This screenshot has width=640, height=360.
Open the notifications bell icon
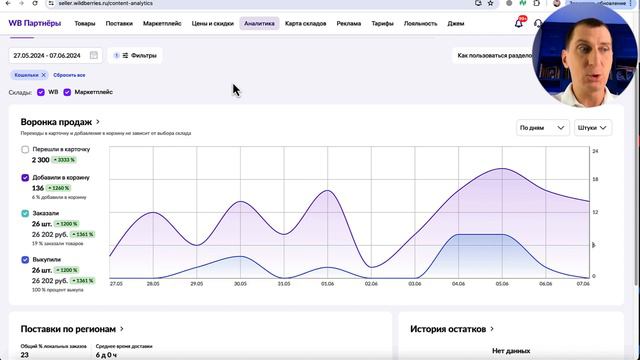coord(518,24)
